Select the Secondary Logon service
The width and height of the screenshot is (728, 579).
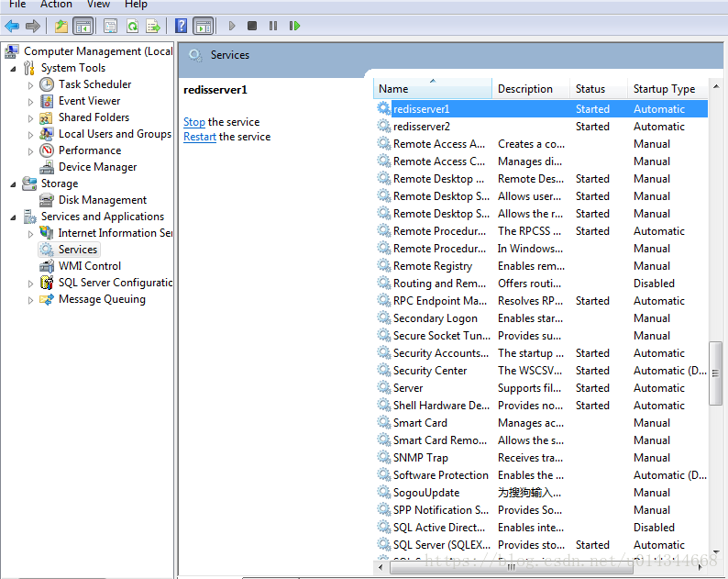[541, 318]
